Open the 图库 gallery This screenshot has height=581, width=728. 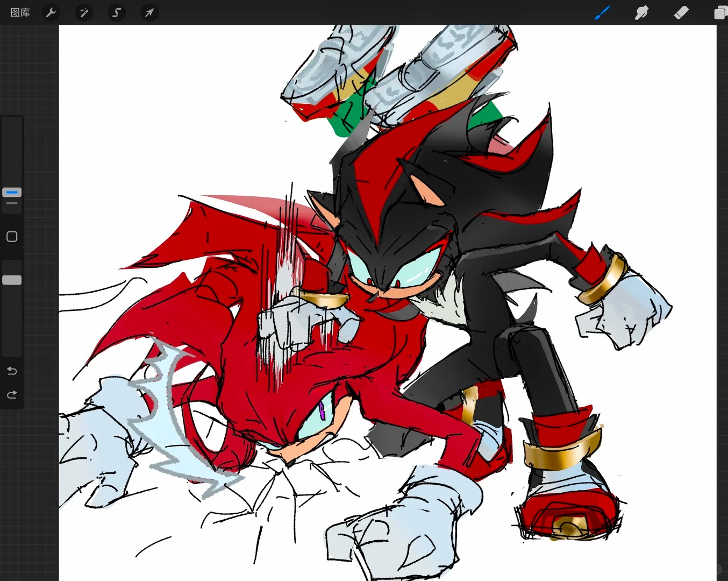click(x=20, y=12)
